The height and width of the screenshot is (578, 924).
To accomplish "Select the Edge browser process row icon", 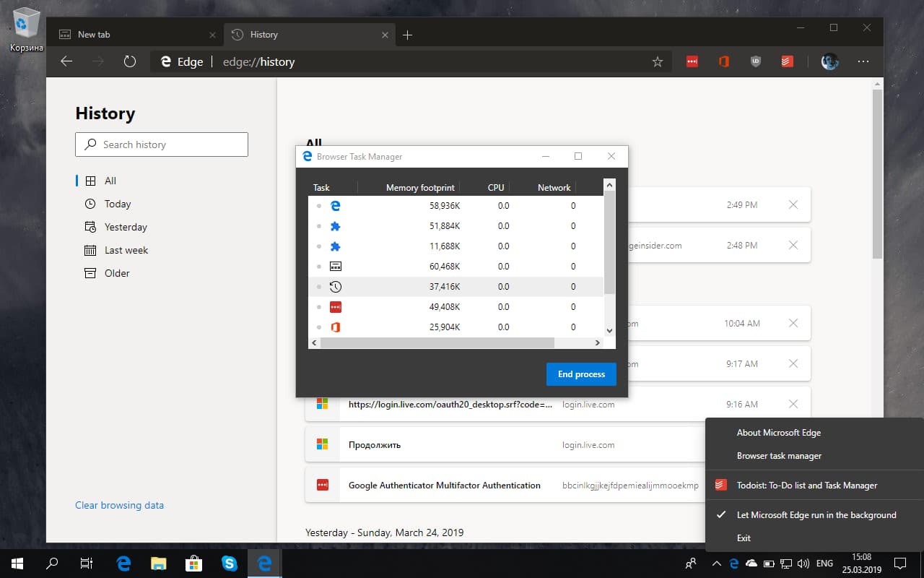I will pos(335,206).
